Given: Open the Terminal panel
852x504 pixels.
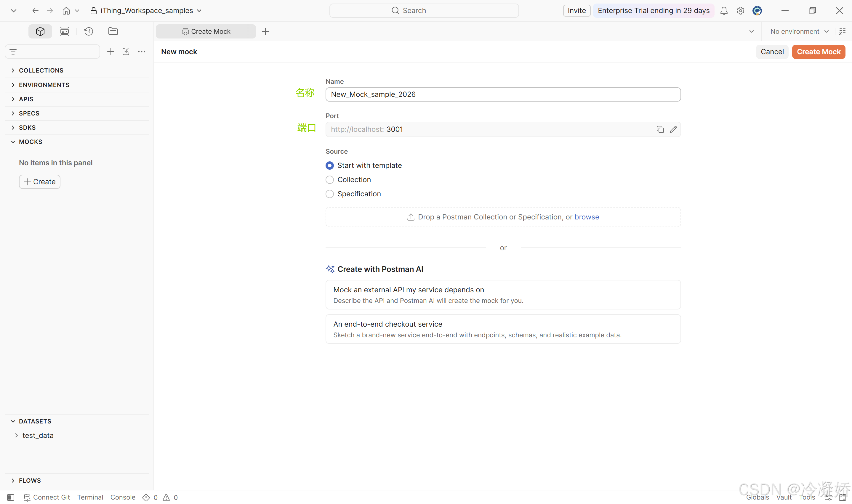Looking at the screenshot, I should (x=90, y=497).
